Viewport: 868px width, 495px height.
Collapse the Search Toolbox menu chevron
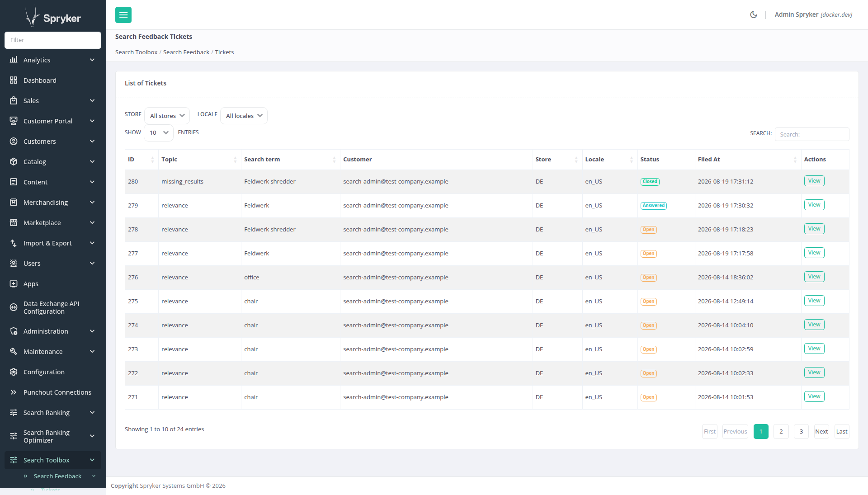[x=92, y=460]
